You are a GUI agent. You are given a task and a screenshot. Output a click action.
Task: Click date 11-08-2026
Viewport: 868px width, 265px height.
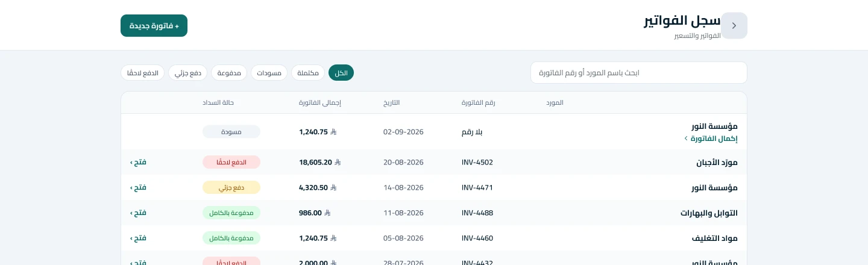[x=403, y=213]
